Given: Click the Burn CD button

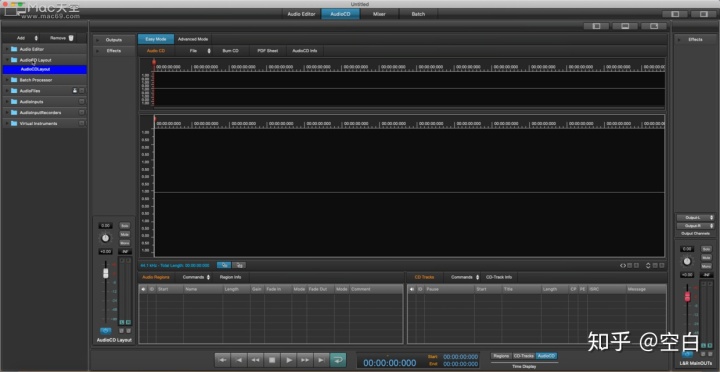Looking at the screenshot, I should (231, 51).
